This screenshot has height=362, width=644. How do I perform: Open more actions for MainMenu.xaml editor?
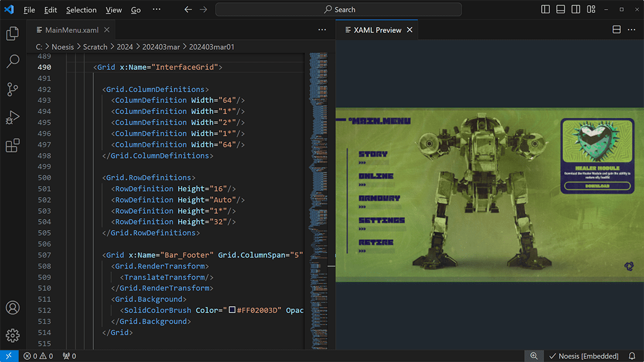click(x=322, y=29)
